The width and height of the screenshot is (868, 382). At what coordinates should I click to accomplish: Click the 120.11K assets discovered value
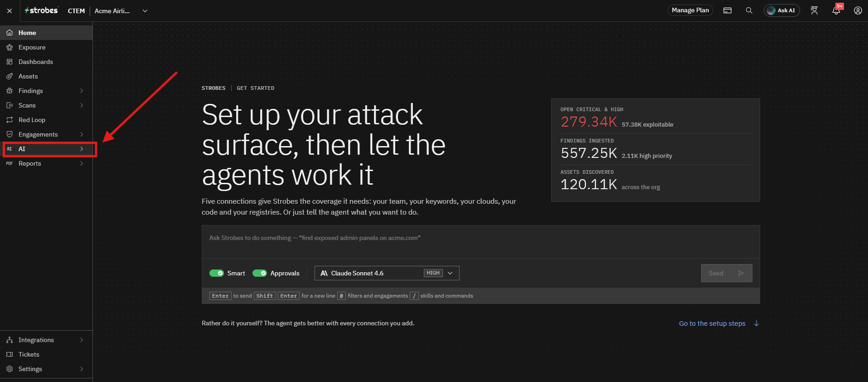click(x=589, y=184)
